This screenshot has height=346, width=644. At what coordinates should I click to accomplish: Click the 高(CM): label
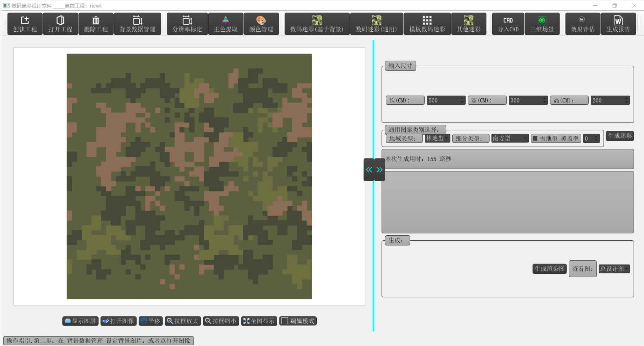coord(569,100)
